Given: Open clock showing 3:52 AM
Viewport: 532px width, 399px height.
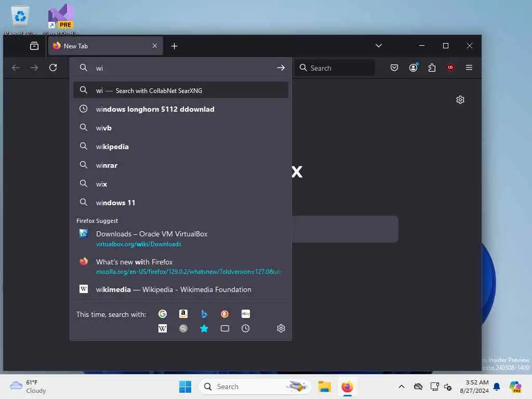Looking at the screenshot, I should click(x=474, y=387).
